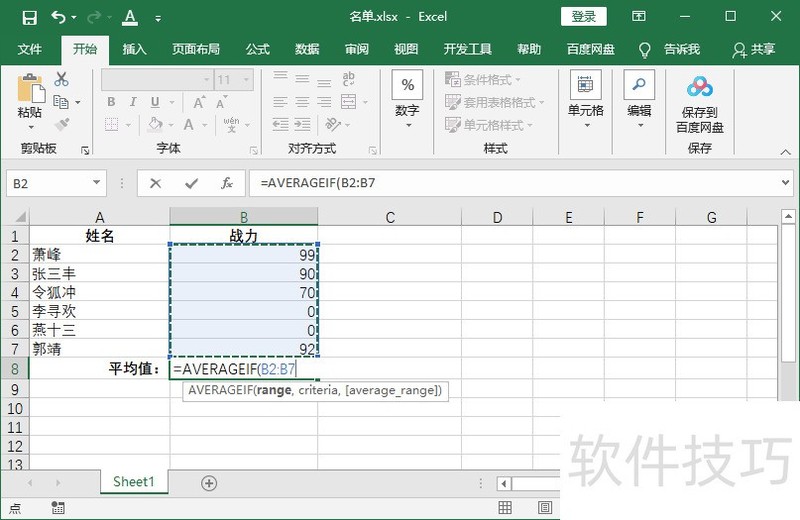Click the borders icon

[x=112, y=125]
